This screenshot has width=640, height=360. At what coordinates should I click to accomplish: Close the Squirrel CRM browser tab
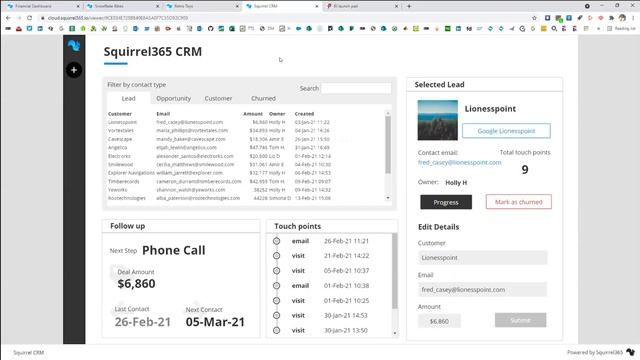click(317, 6)
